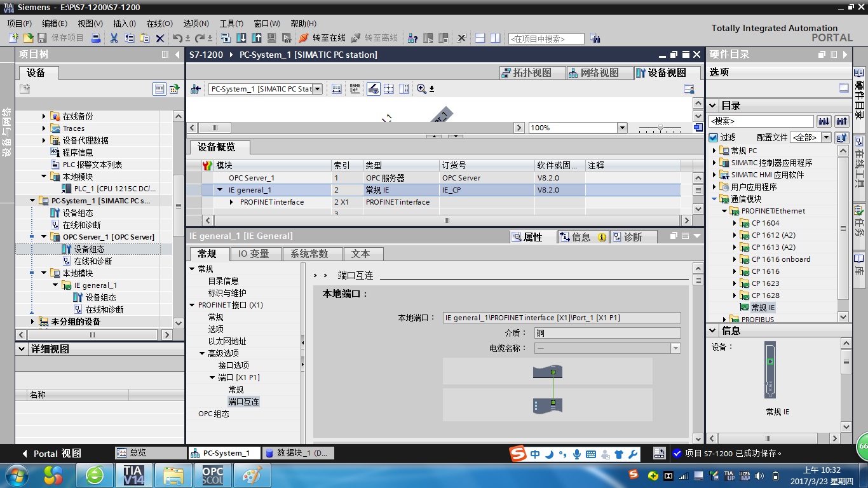
Task: Click Portal 视图 button
Action: coord(51,454)
